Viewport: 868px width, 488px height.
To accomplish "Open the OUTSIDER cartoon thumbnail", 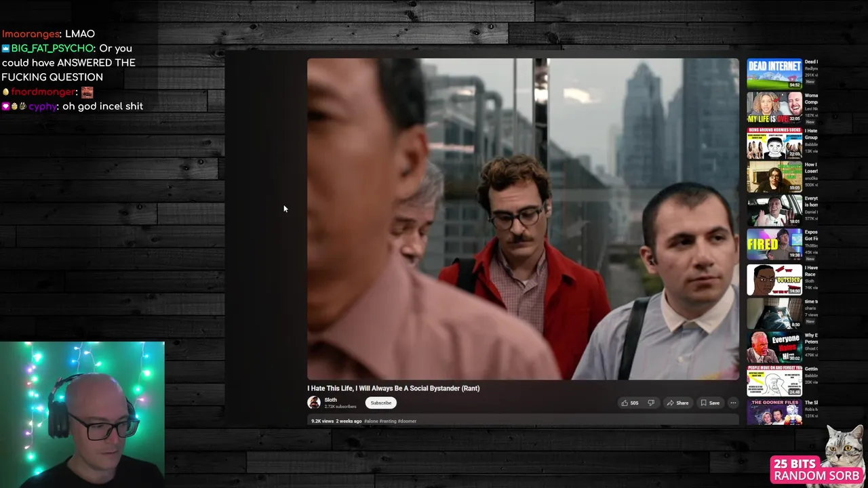I will point(774,279).
